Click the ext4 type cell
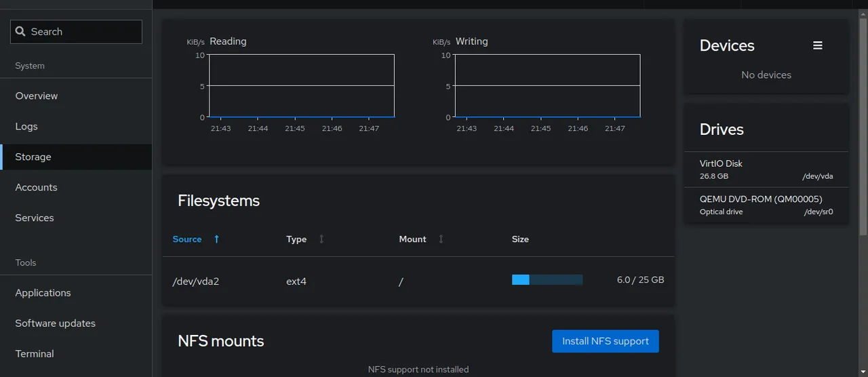868x377 pixels. (x=296, y=281)
